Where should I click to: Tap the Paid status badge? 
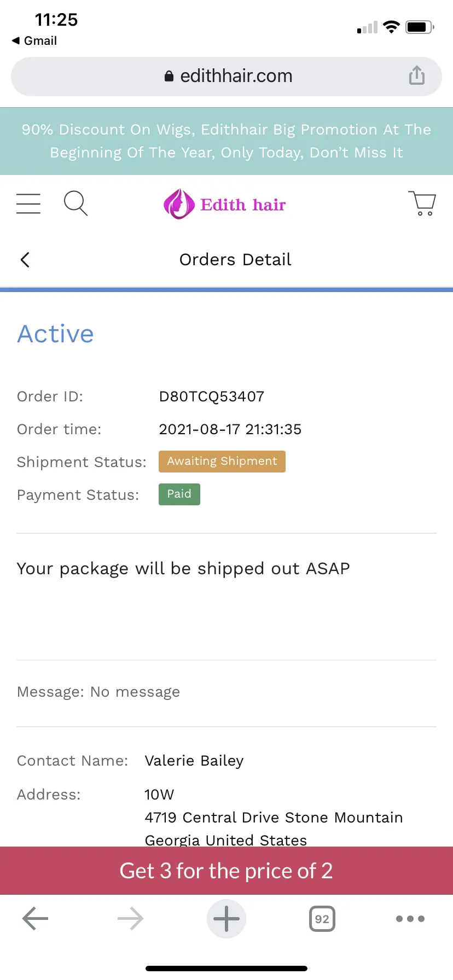179,494
